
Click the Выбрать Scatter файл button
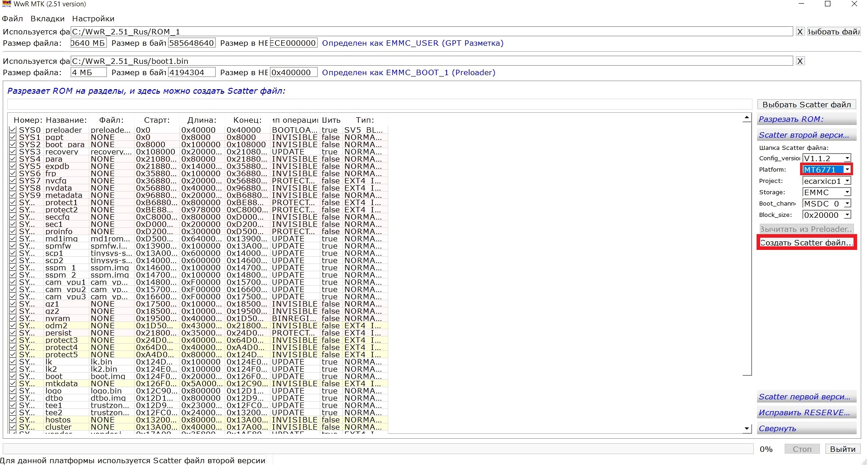pyautogui.click(x=806, y=105)
